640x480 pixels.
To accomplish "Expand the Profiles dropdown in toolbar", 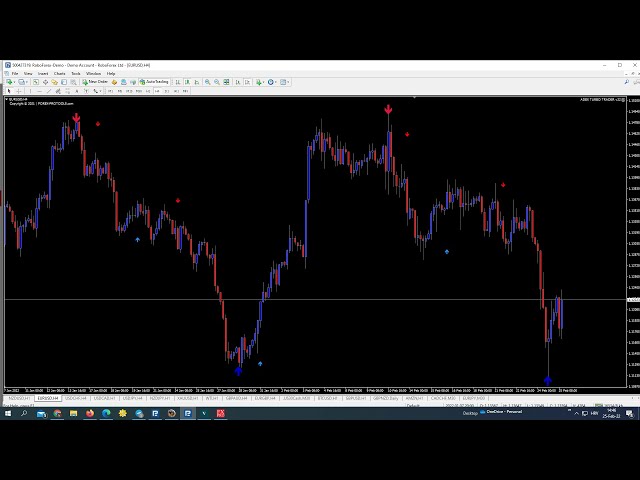I will point(27,82).
